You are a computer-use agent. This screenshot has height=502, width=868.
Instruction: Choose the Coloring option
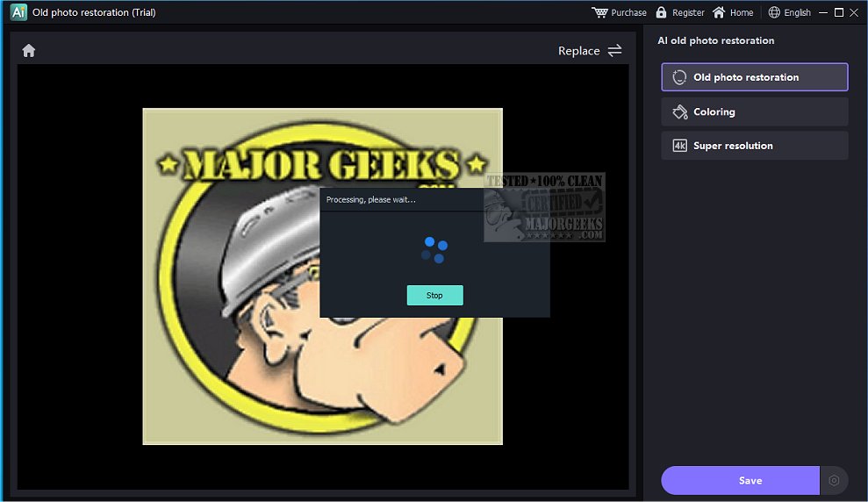point(754,111)
